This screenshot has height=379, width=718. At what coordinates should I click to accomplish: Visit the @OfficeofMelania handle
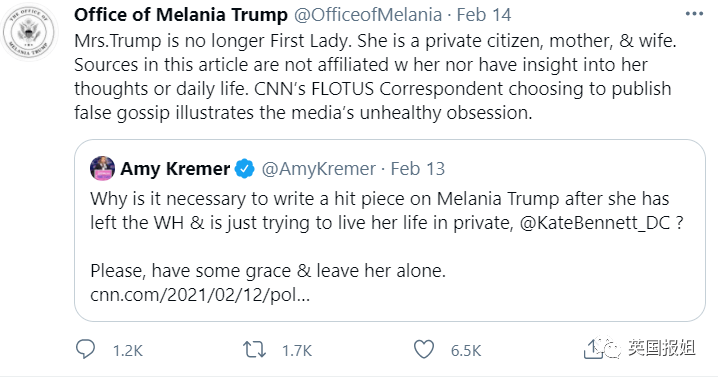point(368,15)
